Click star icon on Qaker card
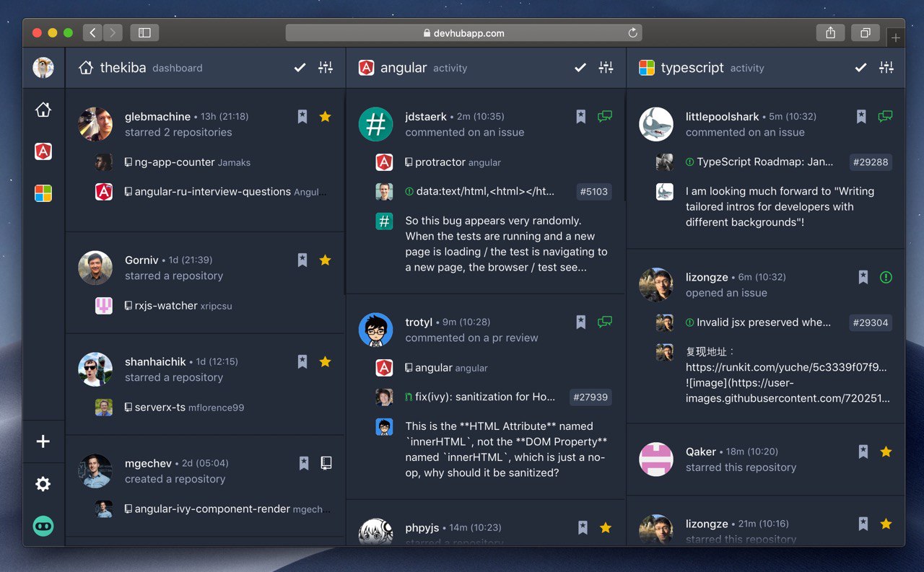This screenshot has width=924, height=572. pyautogui.click(x=886, y=452)
